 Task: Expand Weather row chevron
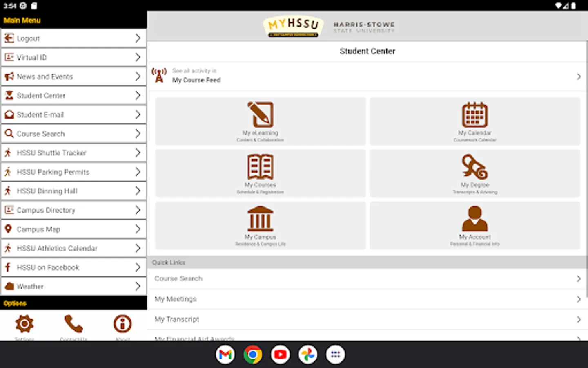tap(138, 286)
